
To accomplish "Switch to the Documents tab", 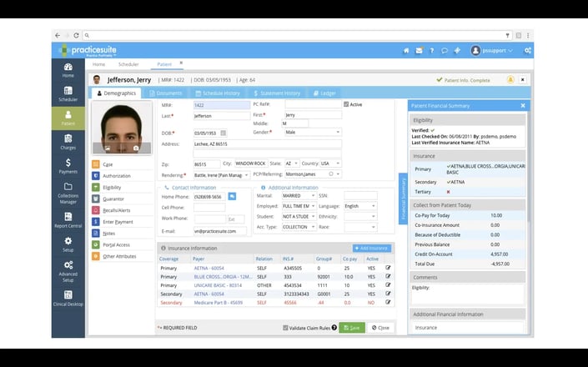I will point(165,93).
